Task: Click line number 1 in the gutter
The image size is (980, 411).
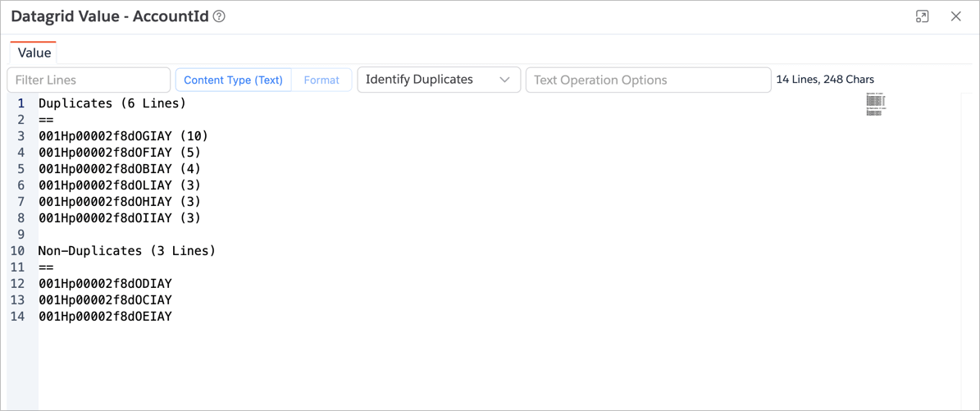Action: [x=21, y=103]
